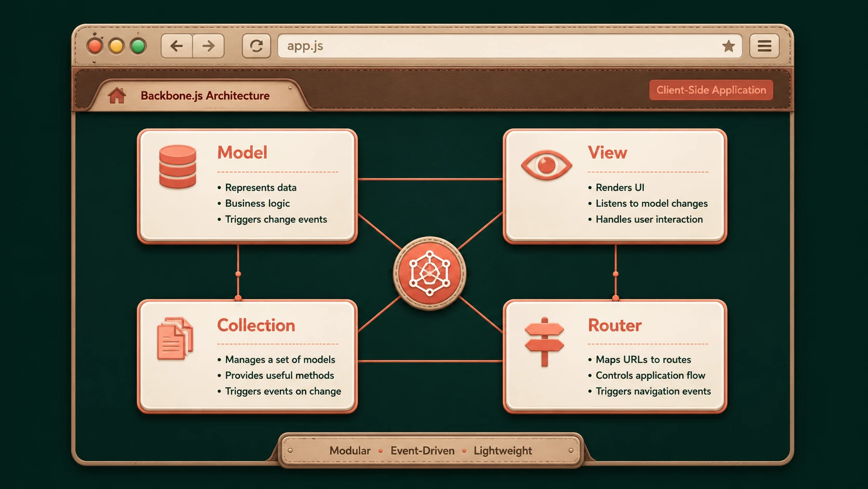
Task: Click the yellow window minimize dot
Action: point(116,46)
